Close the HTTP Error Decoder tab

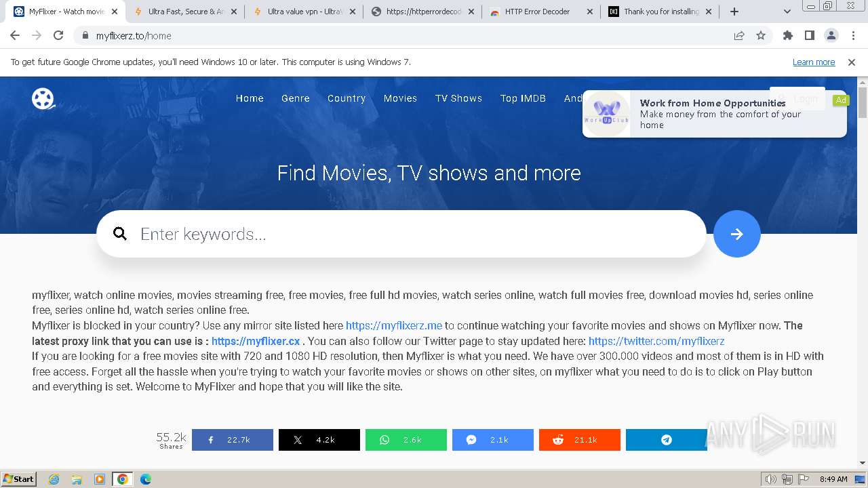click(x=589, y=12)
